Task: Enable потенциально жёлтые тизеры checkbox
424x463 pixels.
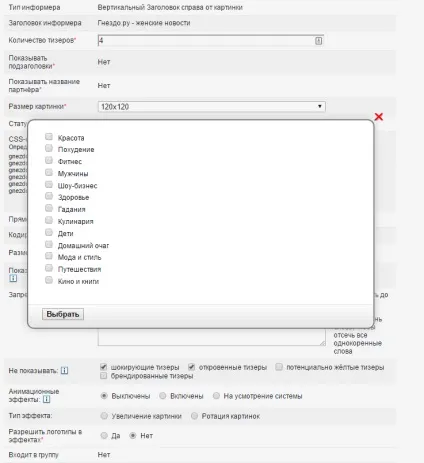Action: pos(279,367)
